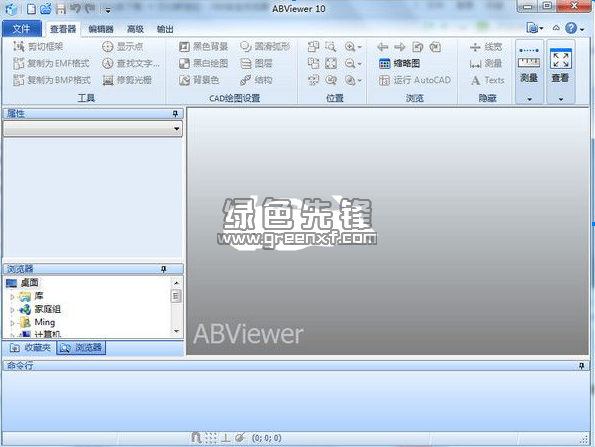Open the window style dropdown icon
Image resolution: width=595 pixels, height=447 pixels.
click(x=535, y=28)
